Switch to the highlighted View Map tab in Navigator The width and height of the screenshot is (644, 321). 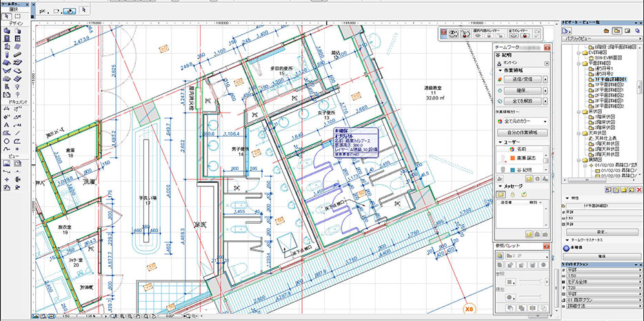pyautogui.click(x=617, y=31)
